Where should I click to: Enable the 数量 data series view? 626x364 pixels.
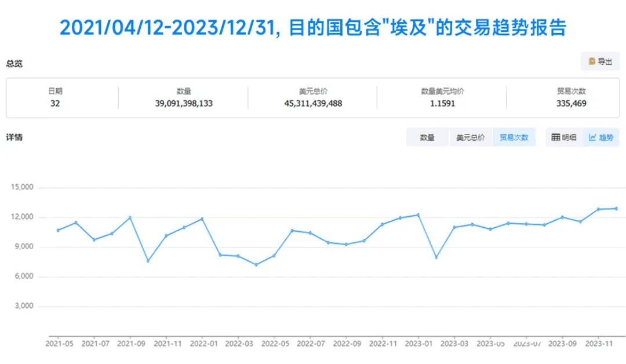pos(427,137)
